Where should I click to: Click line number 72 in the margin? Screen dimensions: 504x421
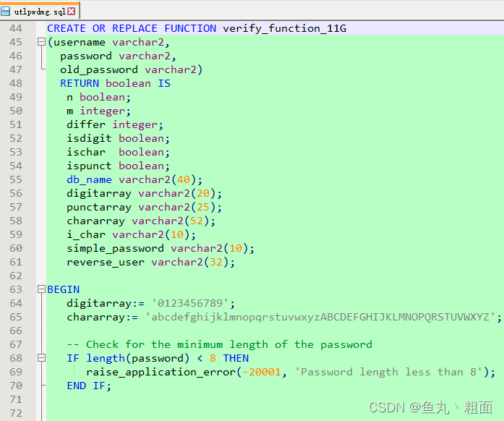[x=16, y=413]
